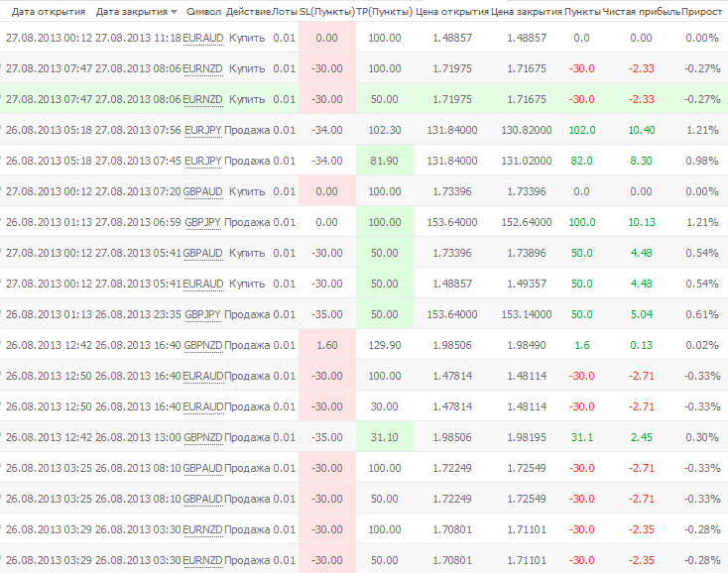Select closing price 1.49357
728x573 pixels.
(x=527, y=284)
